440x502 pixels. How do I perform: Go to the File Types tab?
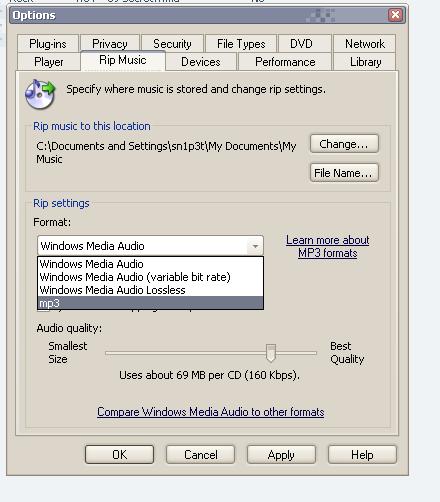coord(241,44)
